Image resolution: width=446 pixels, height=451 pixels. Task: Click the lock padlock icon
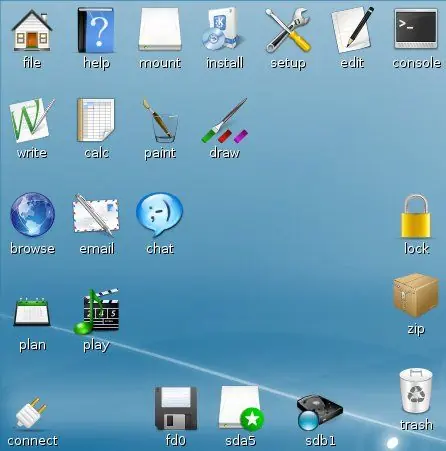(x=416, y=216)
